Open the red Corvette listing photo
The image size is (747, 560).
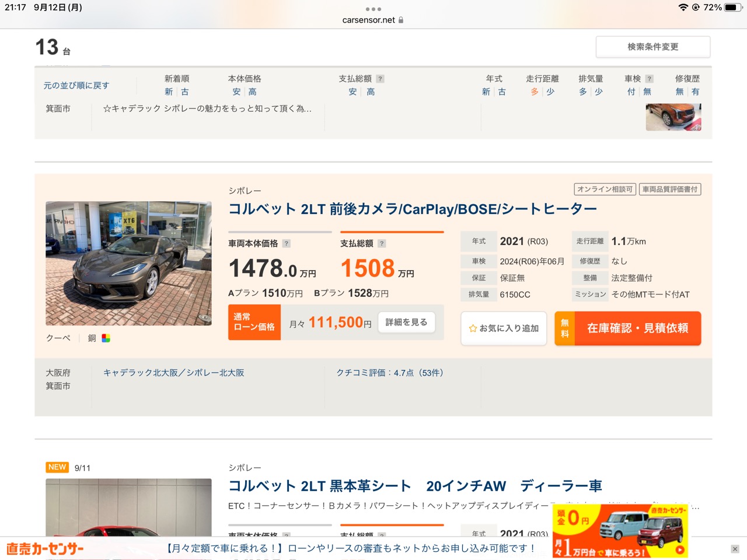(129, 508)
